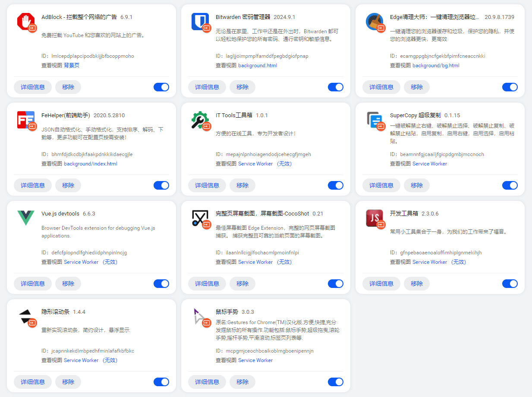Turn off the CocoShot screenshot extension toggle
The width and height of the screenshot is (532, 397).
(336, 284)
